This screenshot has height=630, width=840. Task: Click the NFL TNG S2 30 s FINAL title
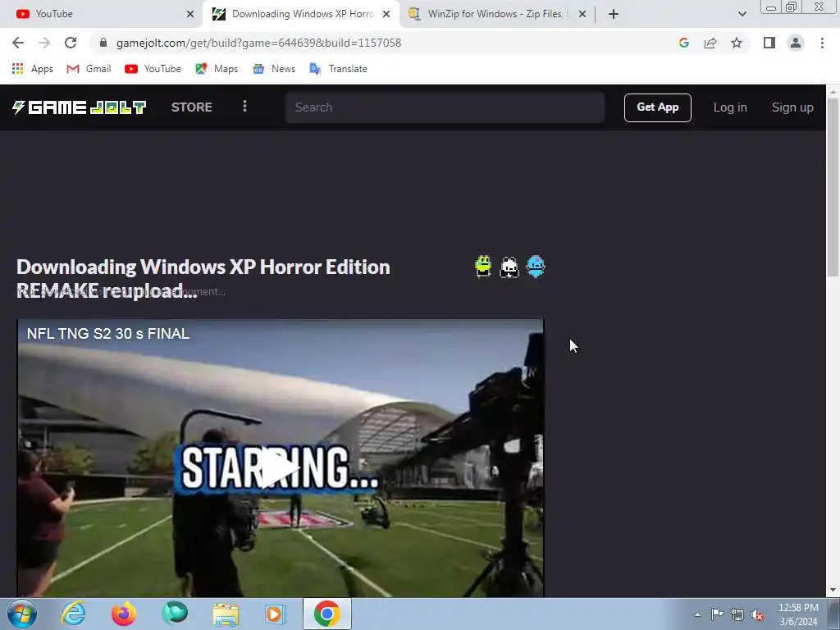coord(108,334)
